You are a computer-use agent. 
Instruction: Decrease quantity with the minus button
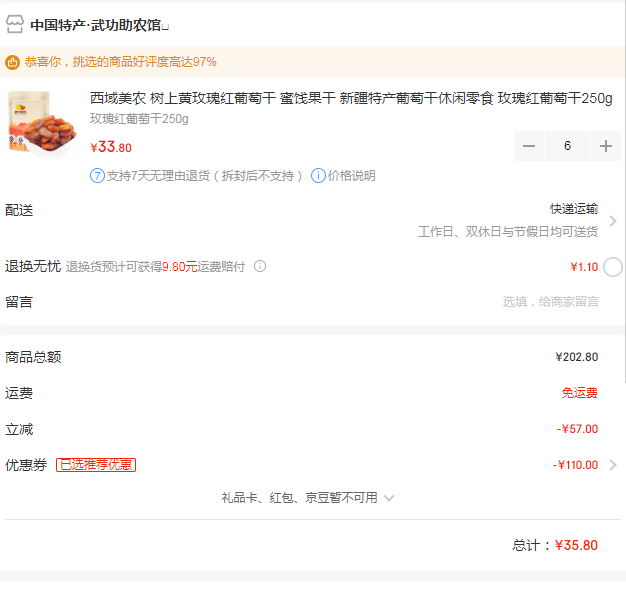tap(529, 146)
